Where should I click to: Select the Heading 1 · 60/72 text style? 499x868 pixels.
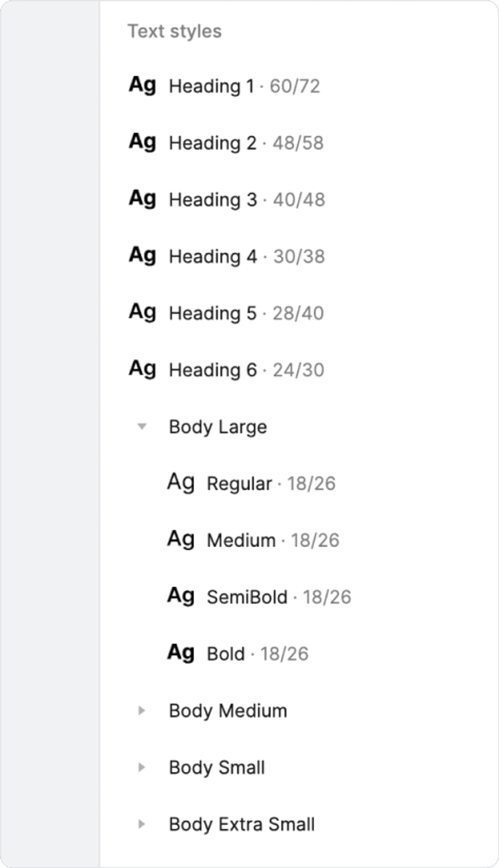245,86
